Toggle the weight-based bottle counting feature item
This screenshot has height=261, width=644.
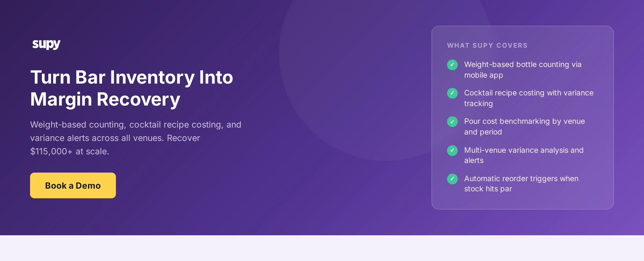pos(523,70)
